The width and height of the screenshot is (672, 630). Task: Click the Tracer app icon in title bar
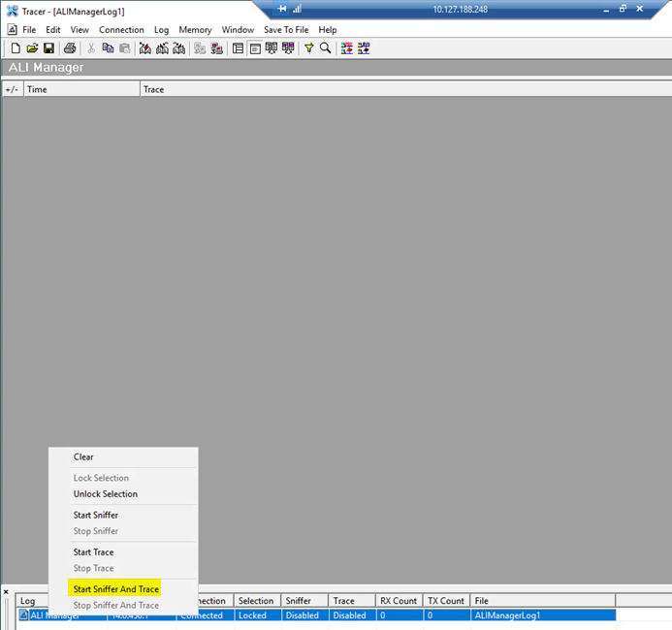pos(13,11)
